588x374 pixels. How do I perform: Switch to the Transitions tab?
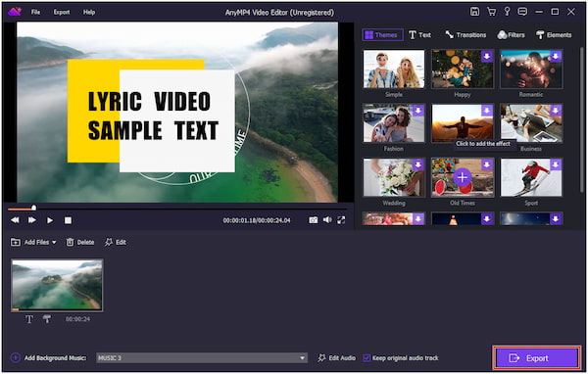point(465,35)
